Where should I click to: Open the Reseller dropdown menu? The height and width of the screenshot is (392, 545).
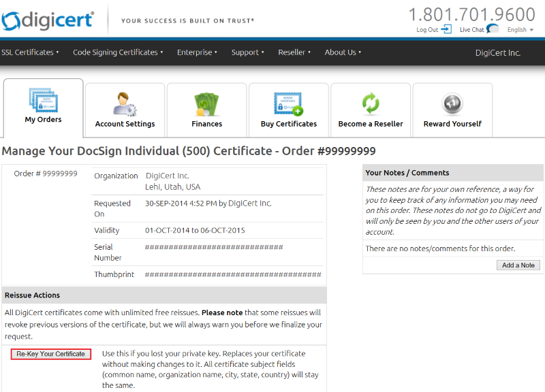(294, 52)
